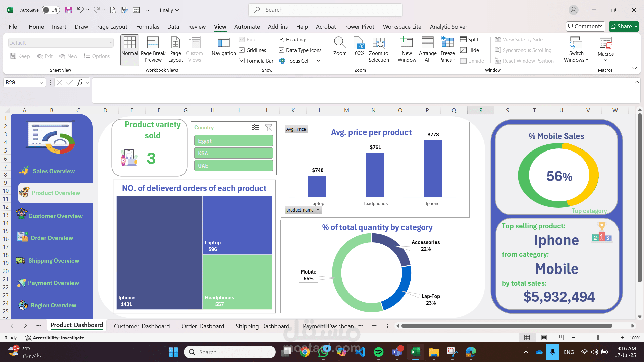This screenshot has height=362, width=644.
Task: Open the Formulas ribbon tab
Action: [148, 27]
